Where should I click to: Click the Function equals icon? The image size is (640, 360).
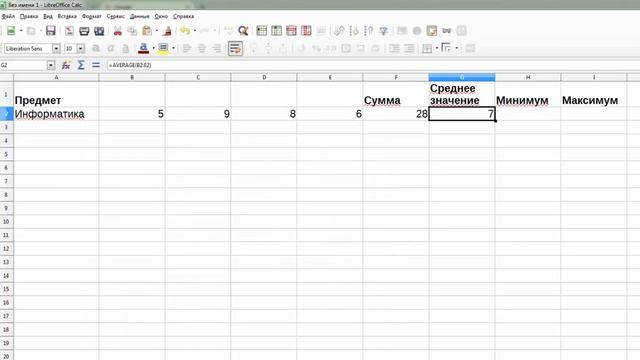(96, 65)
